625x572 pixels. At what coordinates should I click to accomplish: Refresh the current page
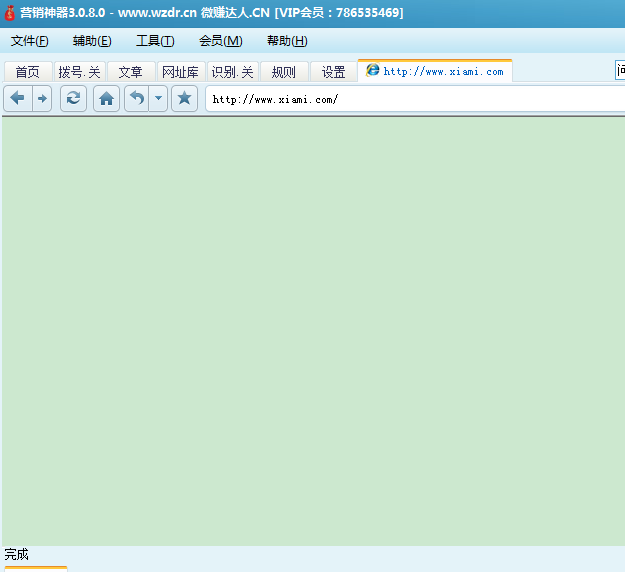coord(73,98)
